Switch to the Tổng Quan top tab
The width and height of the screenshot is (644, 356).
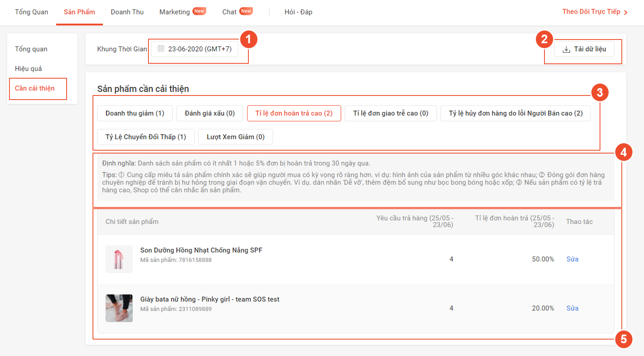tap(32, 12)
